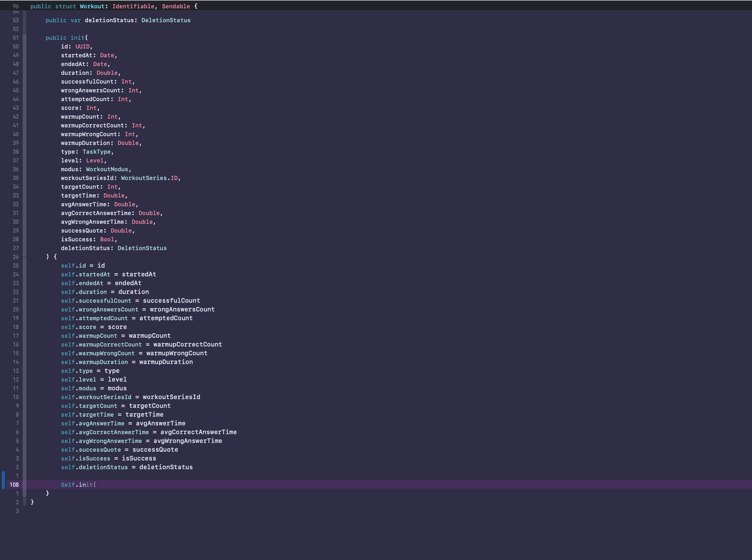
Task: Click the WorkoutSeries.ID type reference
Action: [150, 178]
